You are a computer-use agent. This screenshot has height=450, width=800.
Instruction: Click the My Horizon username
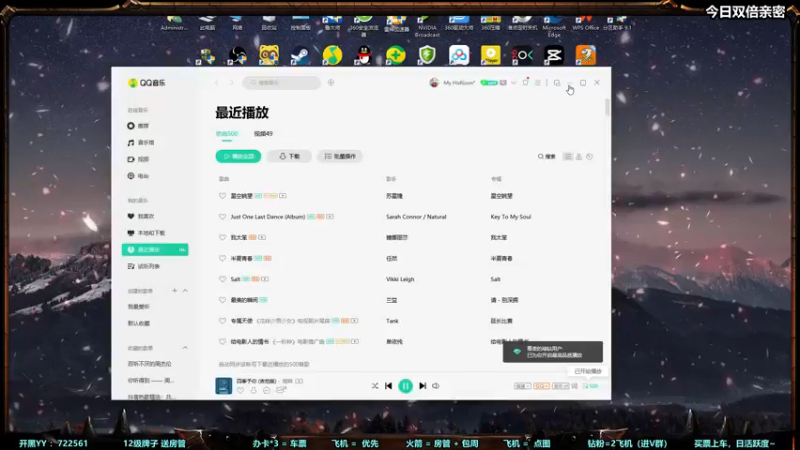pyautogui.click(x=459, y=83)
